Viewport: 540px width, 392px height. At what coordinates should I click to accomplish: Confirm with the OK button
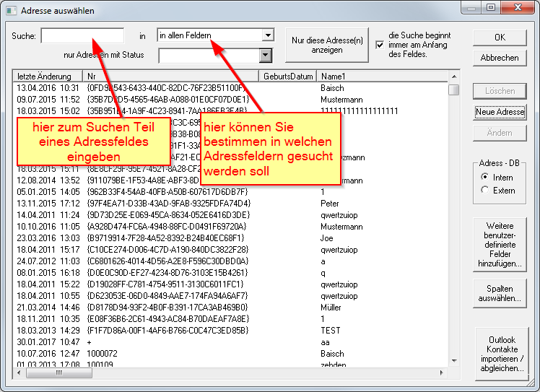500,38
